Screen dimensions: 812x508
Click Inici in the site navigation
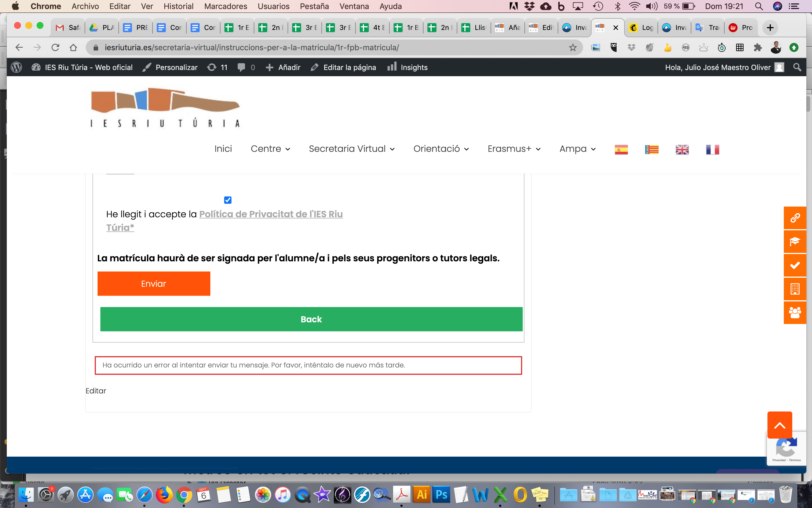(223, 149)
